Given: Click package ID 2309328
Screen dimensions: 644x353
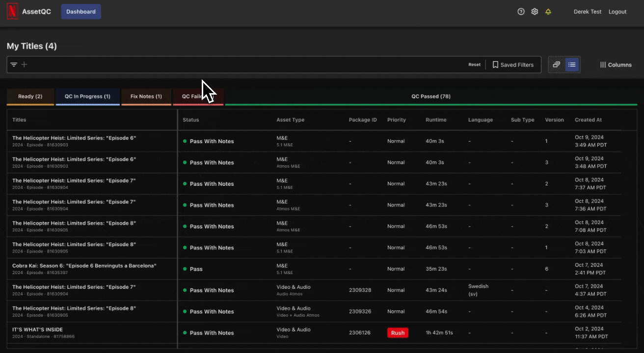Looking at the screenshot, I should point(360,290).
